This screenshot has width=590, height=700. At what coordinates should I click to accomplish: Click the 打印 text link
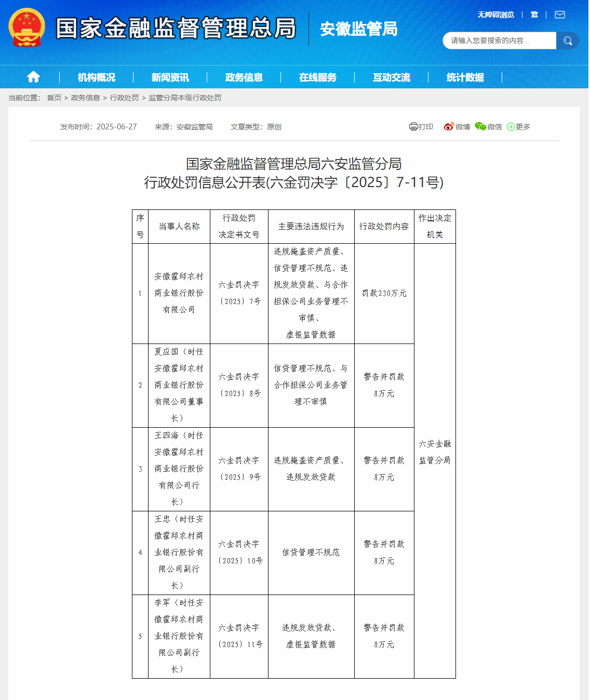point(426,127)
